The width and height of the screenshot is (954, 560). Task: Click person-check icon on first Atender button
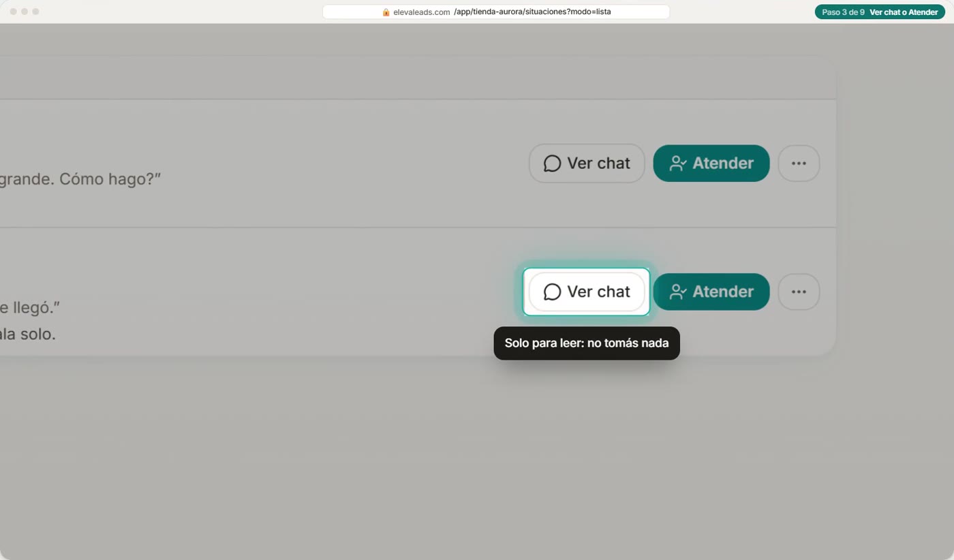point(677,164)
